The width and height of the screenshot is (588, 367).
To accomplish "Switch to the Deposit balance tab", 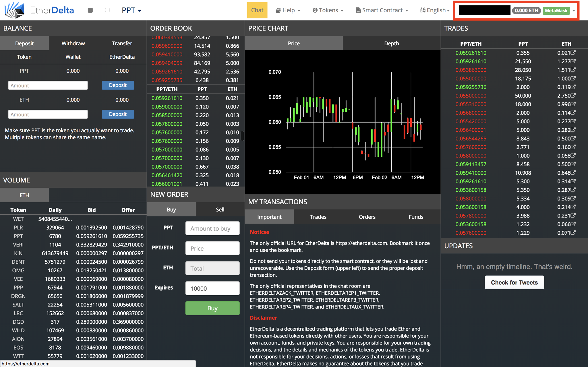I will click(24, 43).
